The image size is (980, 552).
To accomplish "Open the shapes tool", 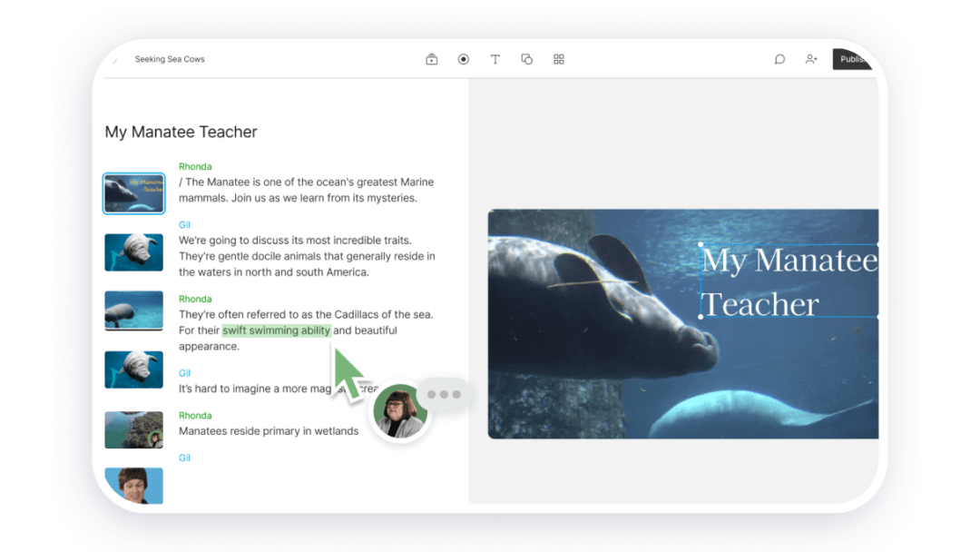I will point(527,59).
